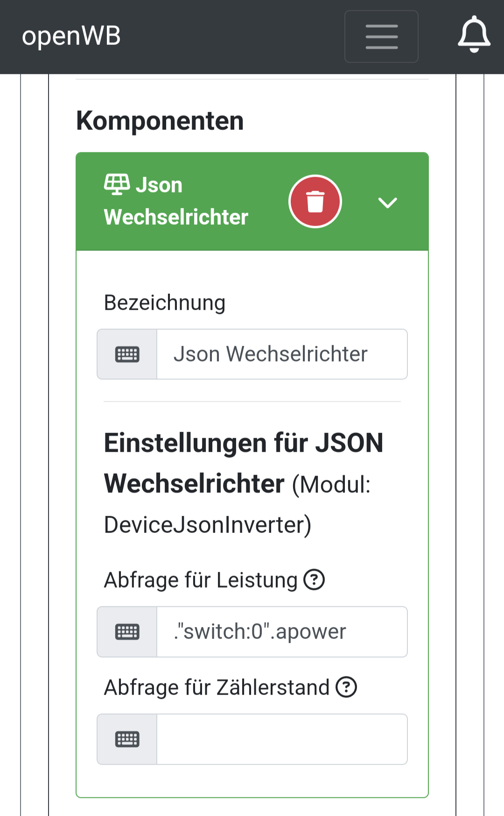Focus the empty Zählerstand query input
This screenshot has width=504, height=816.
pos(282,739)
